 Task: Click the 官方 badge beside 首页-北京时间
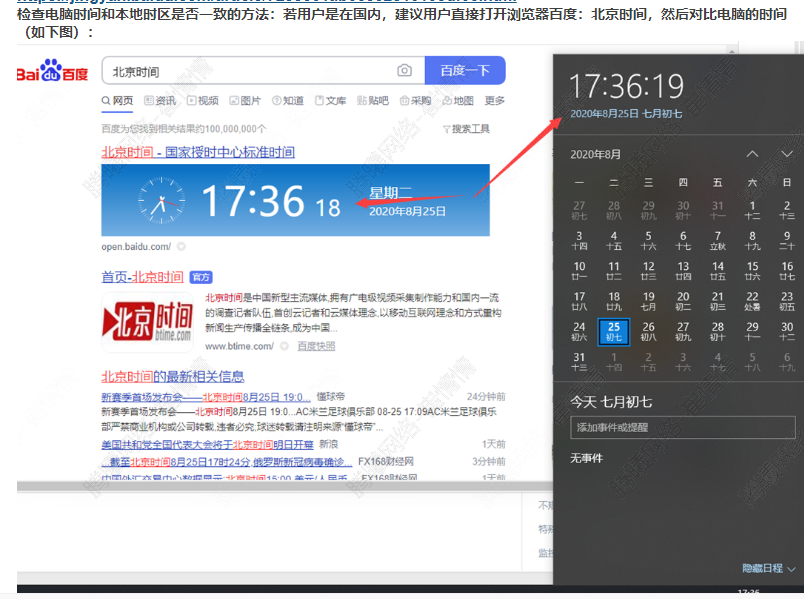click(201, 277)
